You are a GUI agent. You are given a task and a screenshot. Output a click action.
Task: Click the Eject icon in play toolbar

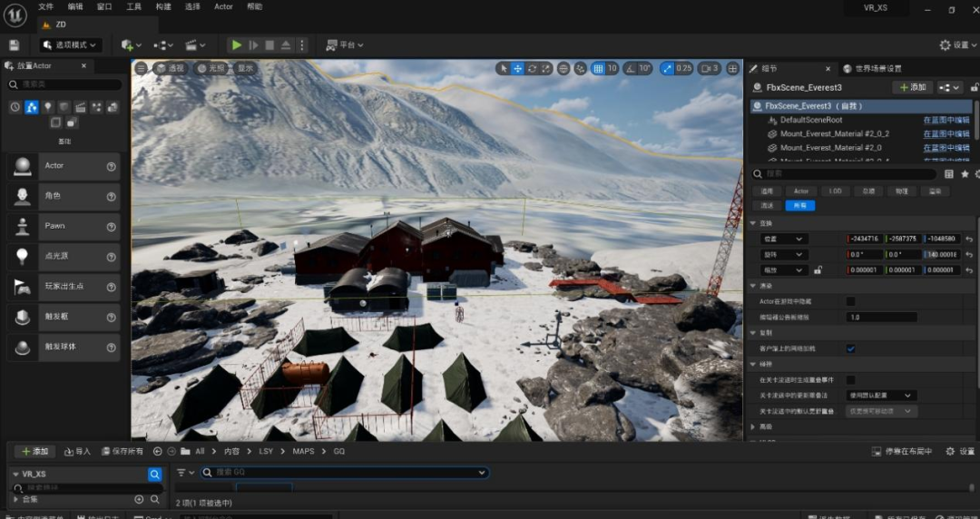(x=285, y=44)
